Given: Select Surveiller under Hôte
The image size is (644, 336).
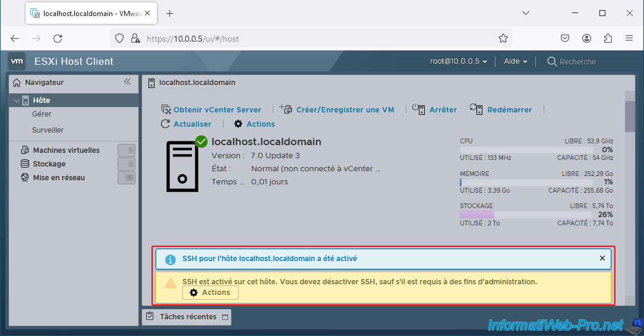Looking at the screenshot, I should tap(48, 130).
